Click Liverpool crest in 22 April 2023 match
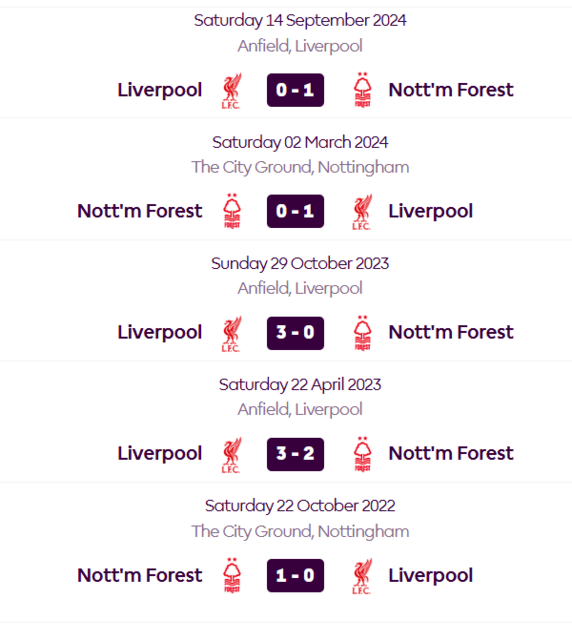This screenshot has height=640, width=572. coord(231,455)
